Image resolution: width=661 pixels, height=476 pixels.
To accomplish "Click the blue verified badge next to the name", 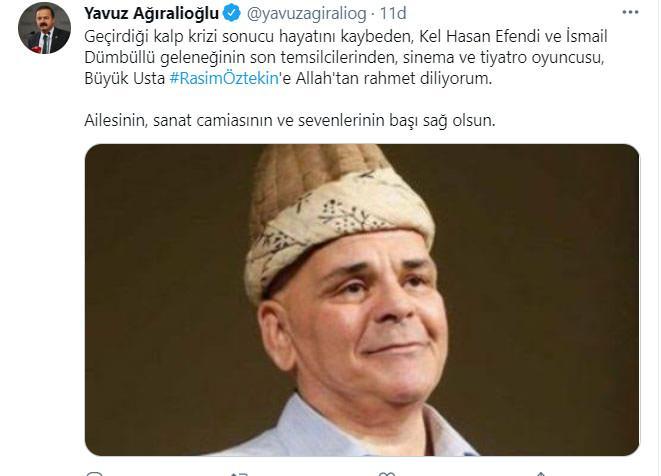I will (x=231, y=13).
